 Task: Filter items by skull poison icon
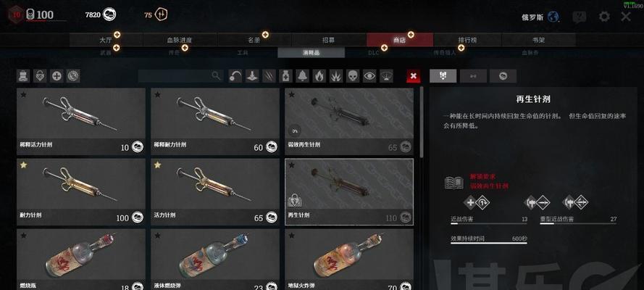coord(352,76)
